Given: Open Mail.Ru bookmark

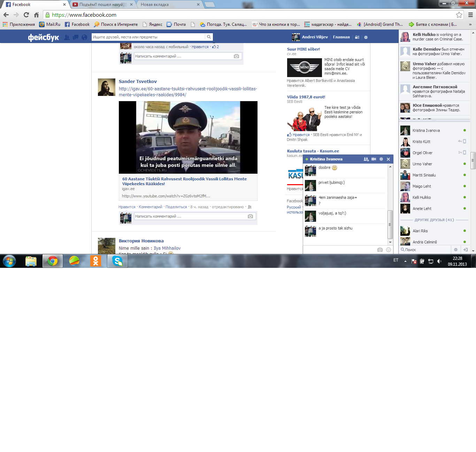Looking at the screenshot, I should point(49,24).
